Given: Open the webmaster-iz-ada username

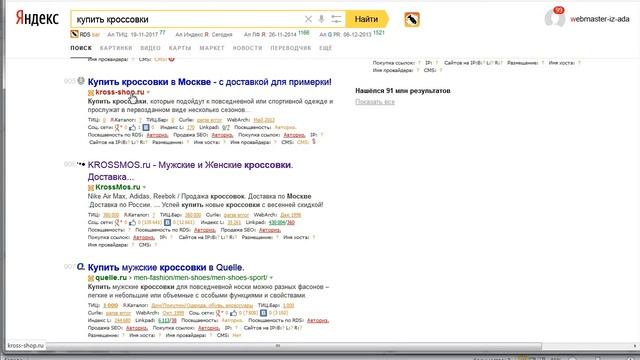Looking at the screenshot, I should [600, 19].
